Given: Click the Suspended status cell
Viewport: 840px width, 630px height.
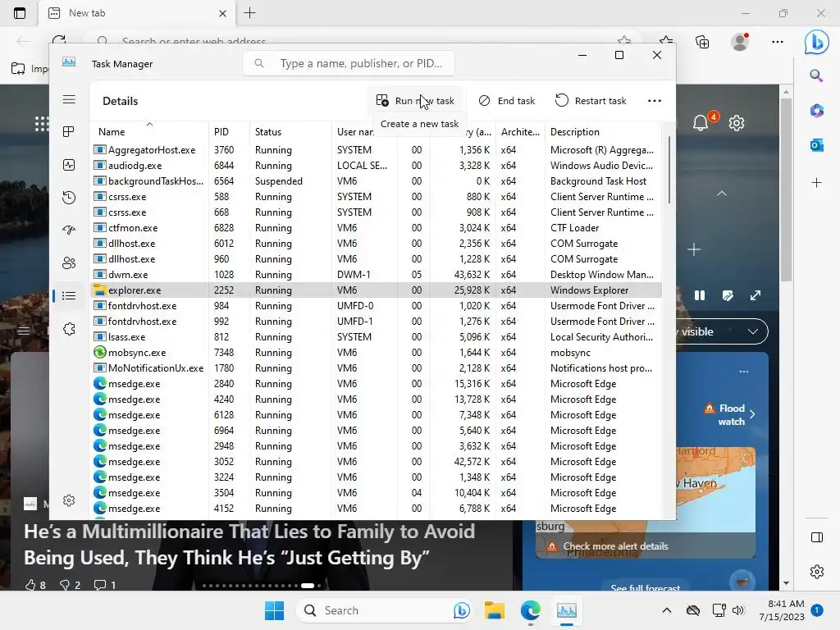Looking at the screenshot, I should [x=279, y=181].
